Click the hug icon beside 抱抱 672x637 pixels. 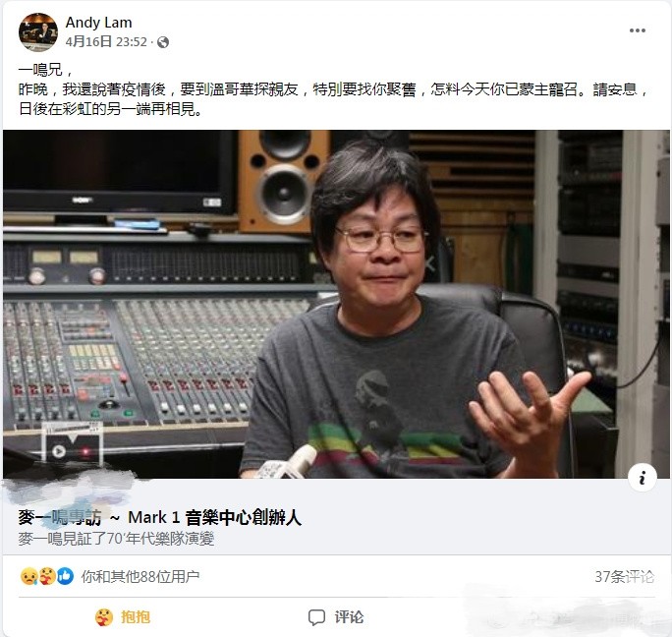click(104, 617)
